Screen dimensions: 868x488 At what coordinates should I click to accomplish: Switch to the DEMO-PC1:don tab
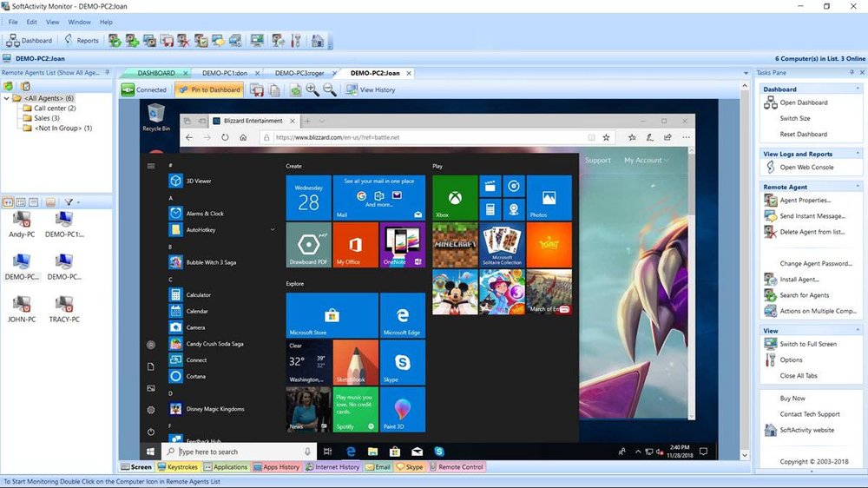coord(224,73)
